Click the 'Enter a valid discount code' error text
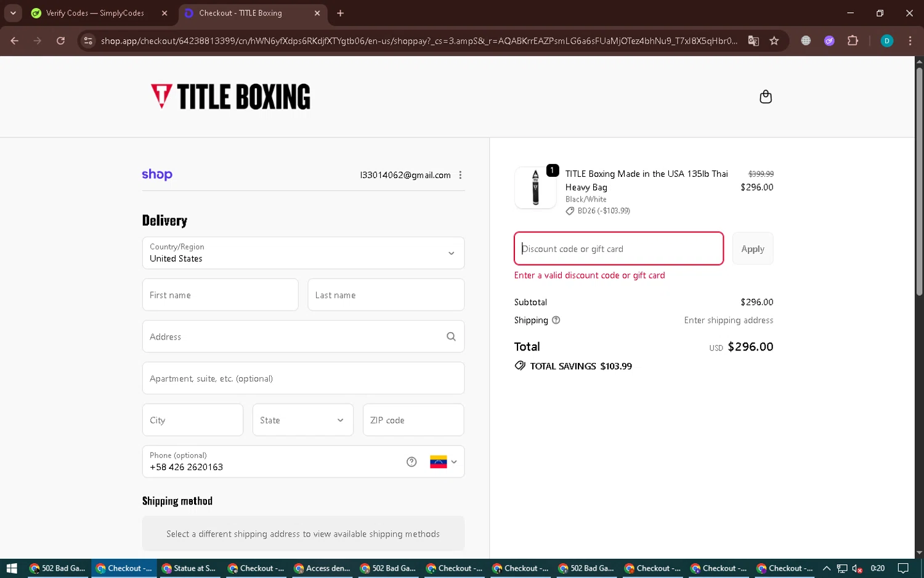This screenshot has height=578, width=924. pos(590,275)
